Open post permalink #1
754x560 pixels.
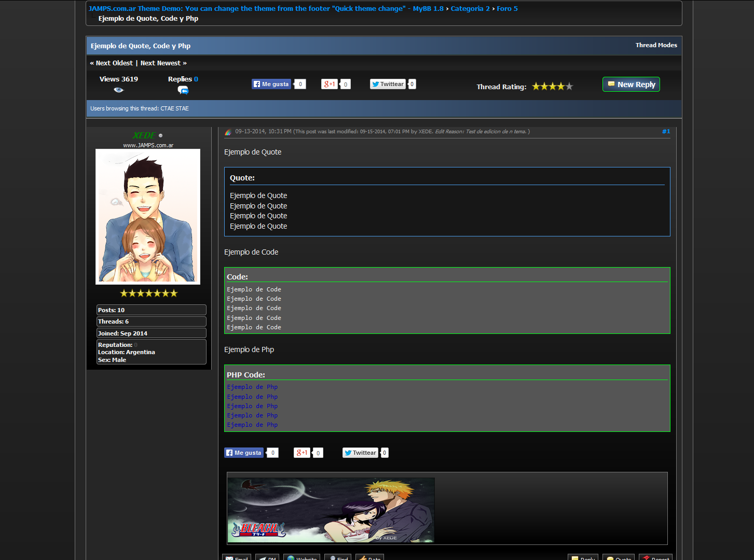pyautogui.click(x=666, y=131)
